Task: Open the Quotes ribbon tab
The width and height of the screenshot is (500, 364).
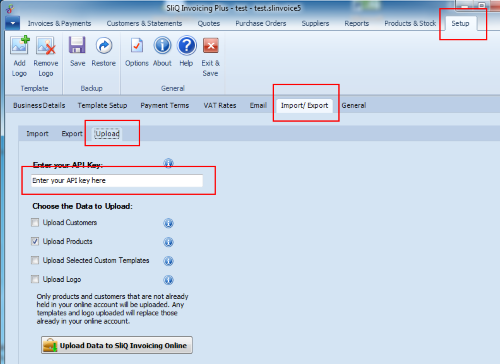Action: coord(209,23)
